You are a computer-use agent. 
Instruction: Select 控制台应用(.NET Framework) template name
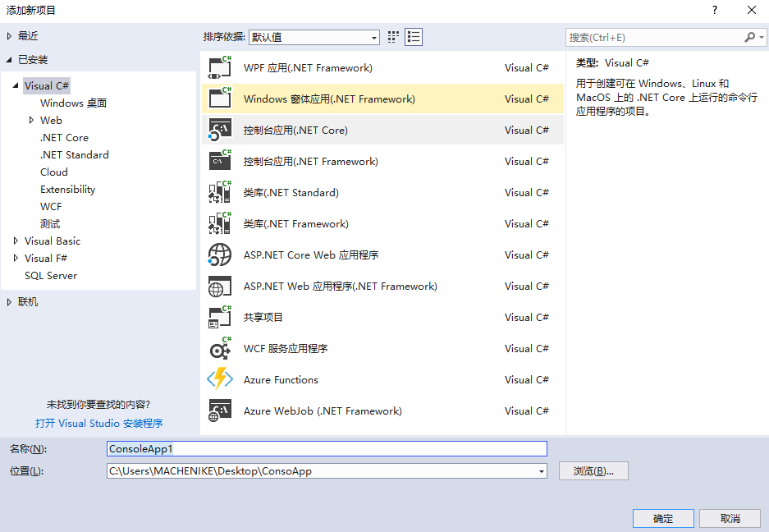tap(311, 162)
